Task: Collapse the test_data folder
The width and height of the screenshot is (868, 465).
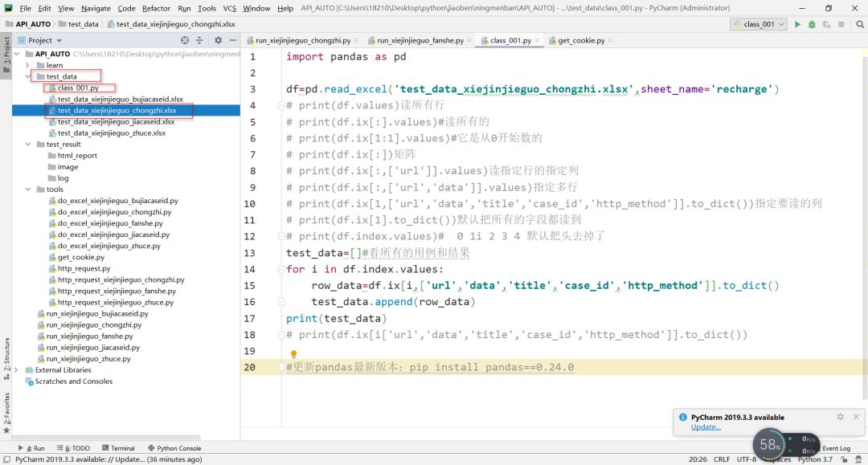Action: (27, 76)
